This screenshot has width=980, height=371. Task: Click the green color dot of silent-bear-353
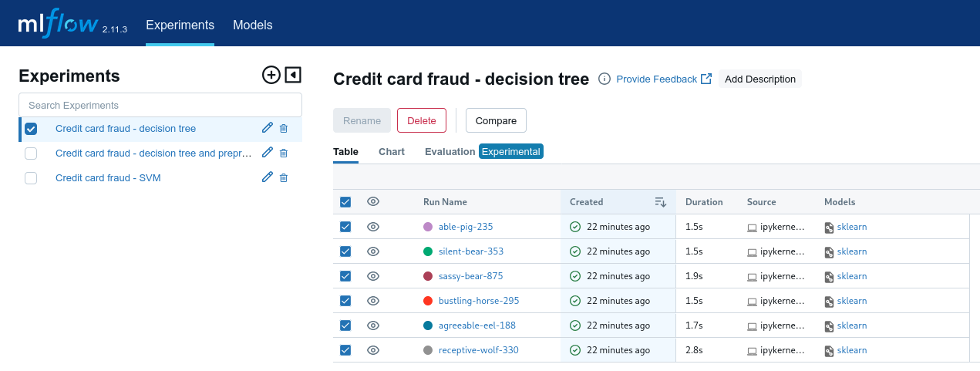(x=428, y=251)
